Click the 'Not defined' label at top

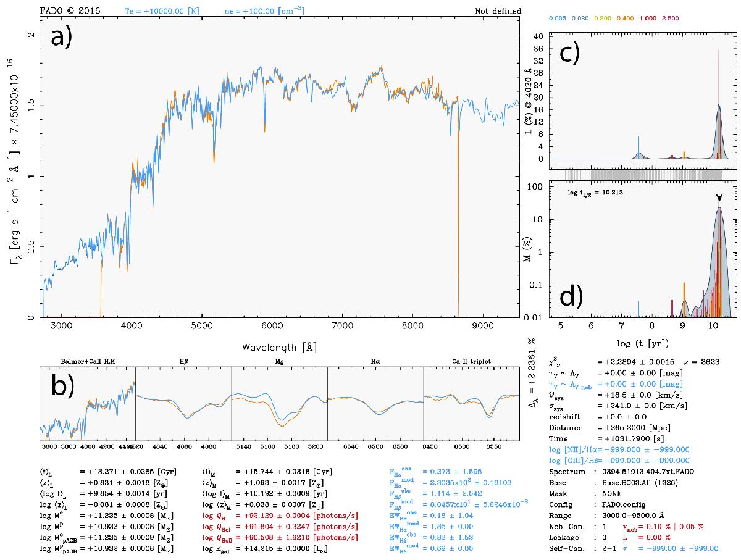tap(498, 10)
